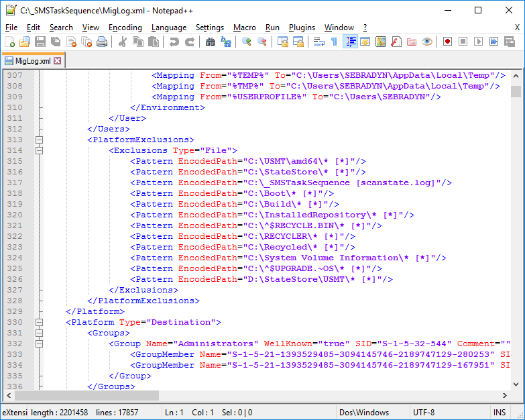The image size is (525, 420).
Task: Click the Copy toolbar icon
Action: (x=138, y=42)
